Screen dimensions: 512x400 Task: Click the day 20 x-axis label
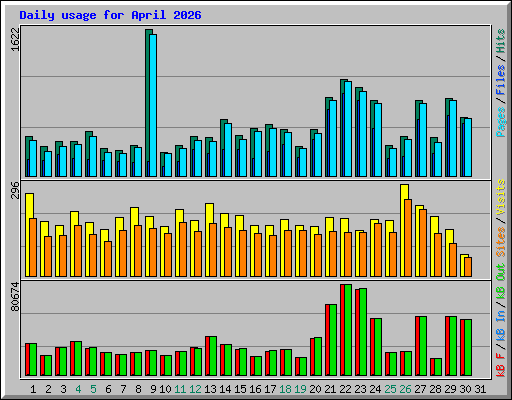click(x=315, y=389)
